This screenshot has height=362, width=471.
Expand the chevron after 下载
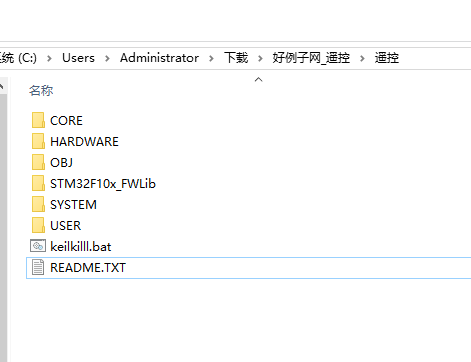(260, 58)
